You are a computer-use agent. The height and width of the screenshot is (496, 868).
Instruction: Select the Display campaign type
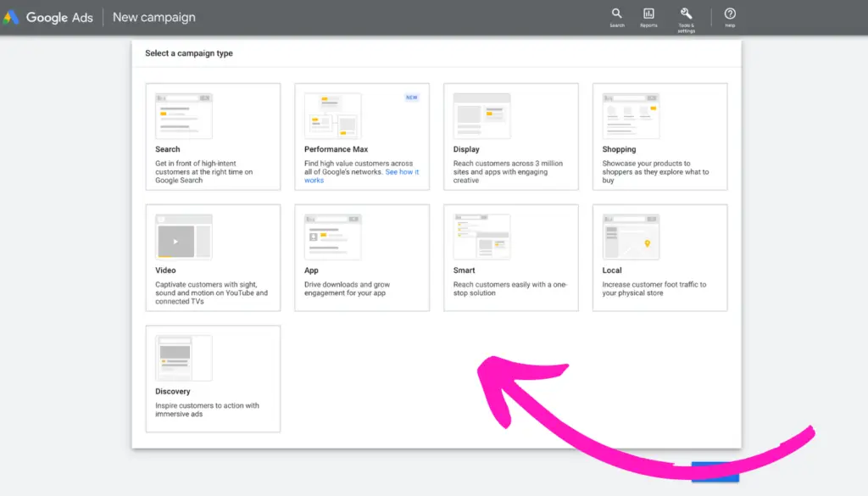510,137
